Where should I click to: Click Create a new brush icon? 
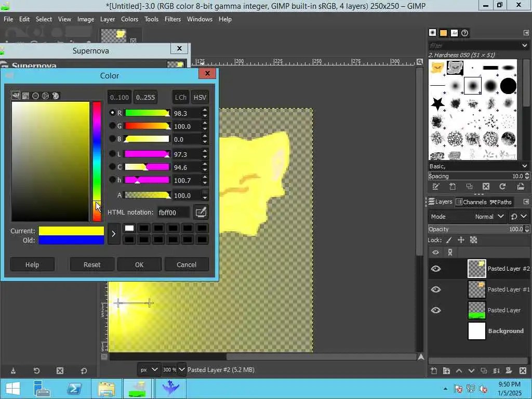[x=453, y=187]
